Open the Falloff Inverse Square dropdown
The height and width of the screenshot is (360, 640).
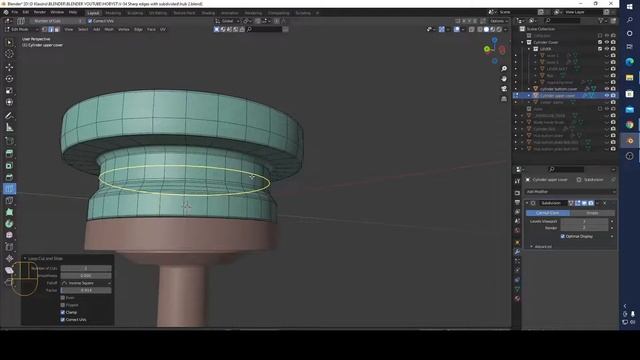tap(86, 283)
